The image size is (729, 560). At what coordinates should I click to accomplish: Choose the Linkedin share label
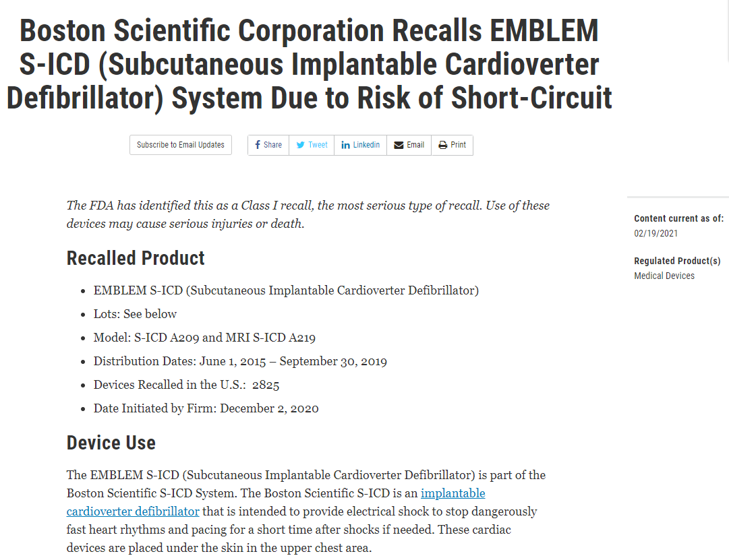pyautogui.click(x=366, y=145)
